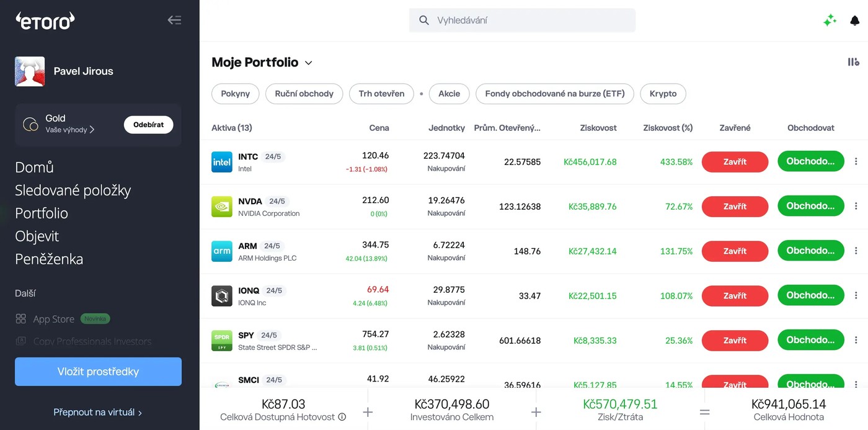The width and height of the screenshot is (868, 430).
Task: Open Peněženka in sidebar
Action: [x=49, y=259]
